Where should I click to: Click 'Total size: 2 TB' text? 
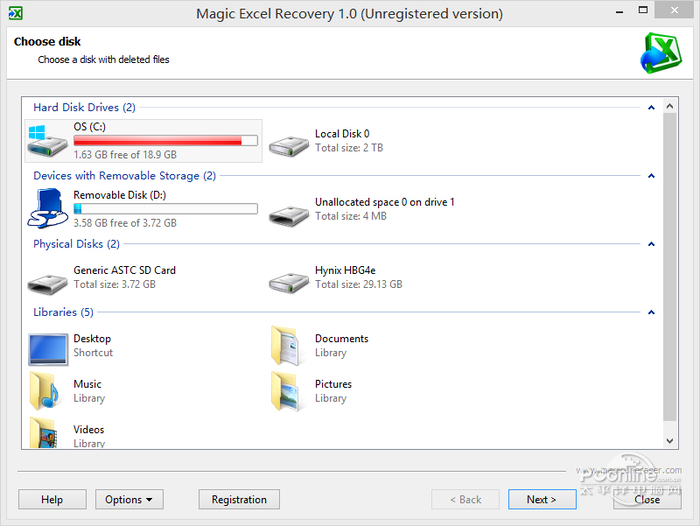point(349,148)
